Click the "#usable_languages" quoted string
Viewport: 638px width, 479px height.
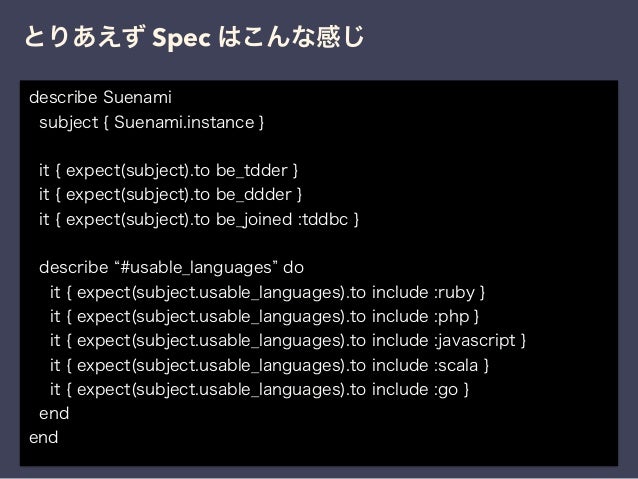pyautogui.click(x=196, y=268)
